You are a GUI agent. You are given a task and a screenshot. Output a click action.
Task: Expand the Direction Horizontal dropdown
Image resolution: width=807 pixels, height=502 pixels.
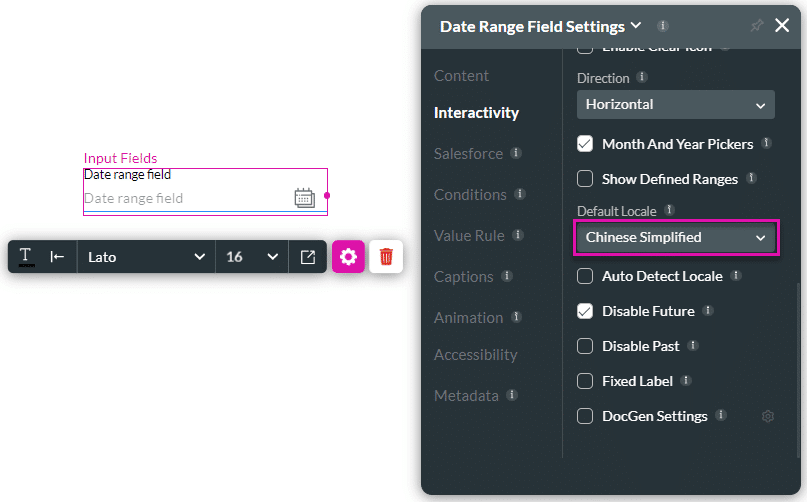pos(675,104)
